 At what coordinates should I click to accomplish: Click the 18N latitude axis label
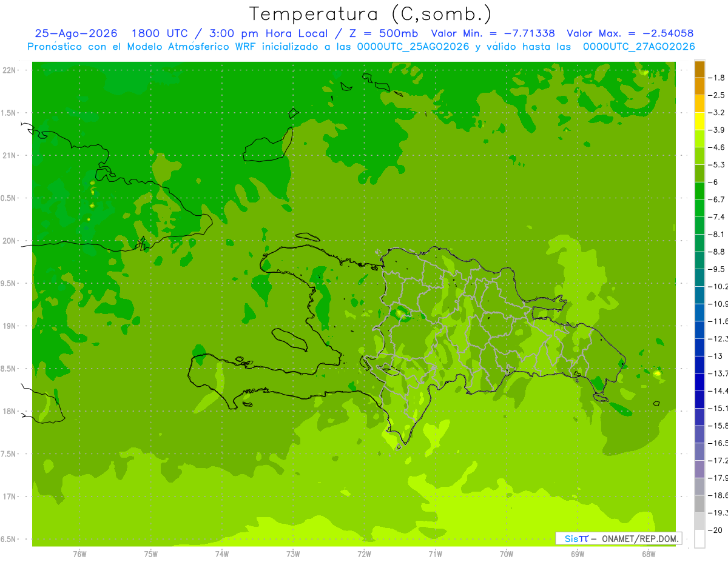point(8,411)
